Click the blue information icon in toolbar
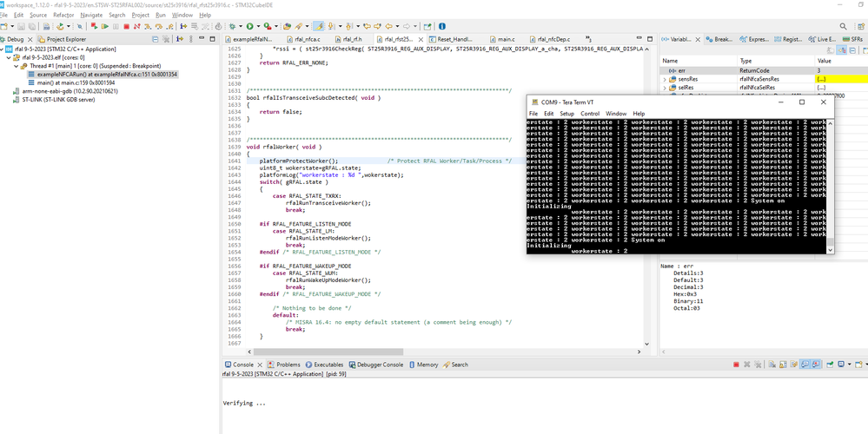Image resolution: width=868 pixels, height=434 pixels. tap(441, 26)
